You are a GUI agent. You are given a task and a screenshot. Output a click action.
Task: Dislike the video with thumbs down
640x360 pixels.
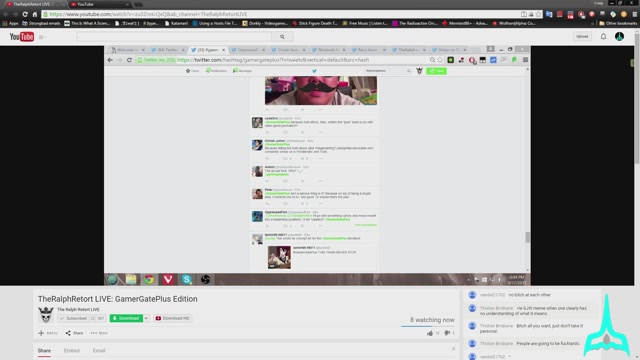click(x=447, y=333)
